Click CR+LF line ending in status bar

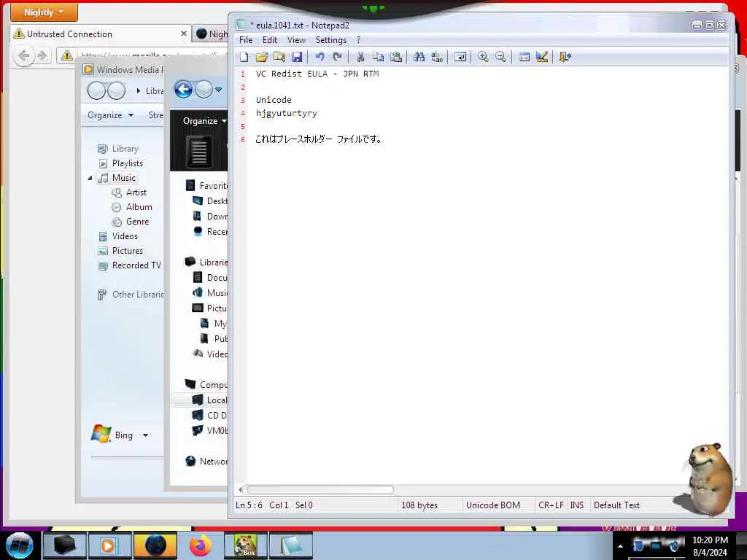[x=551, y=505]
